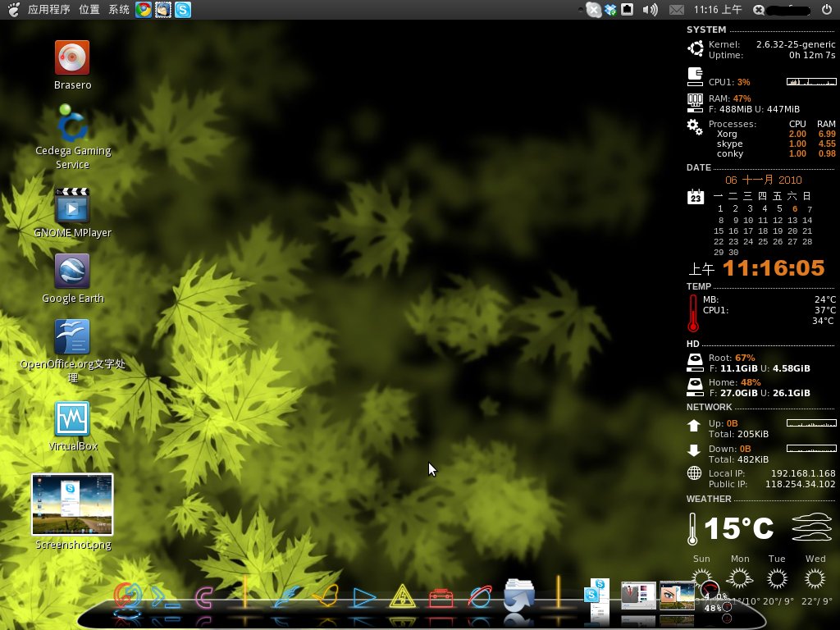
Task: Click the Root 67% disk usage line
Action: point(732,358)
